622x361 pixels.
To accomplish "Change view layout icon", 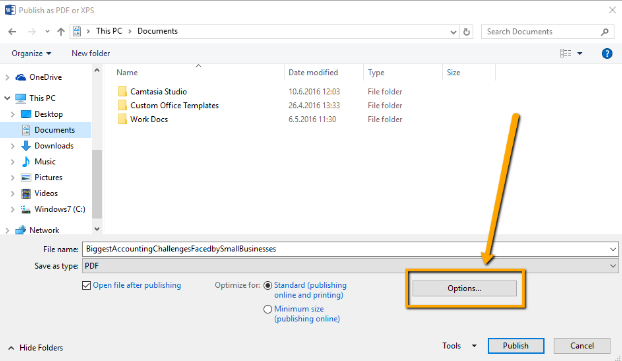I will (x=565, y=53).
